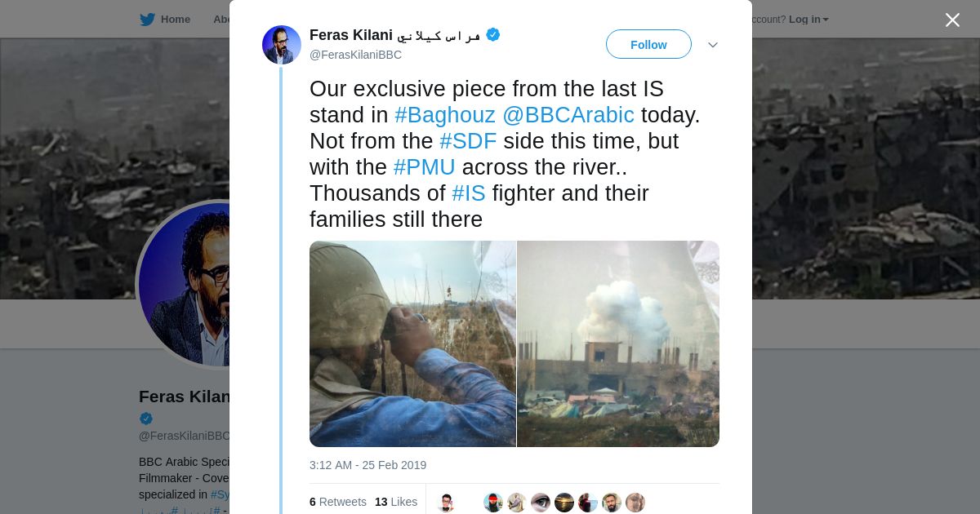View the 6 Retweets list

pyautogui.click(x=338, y=502)
